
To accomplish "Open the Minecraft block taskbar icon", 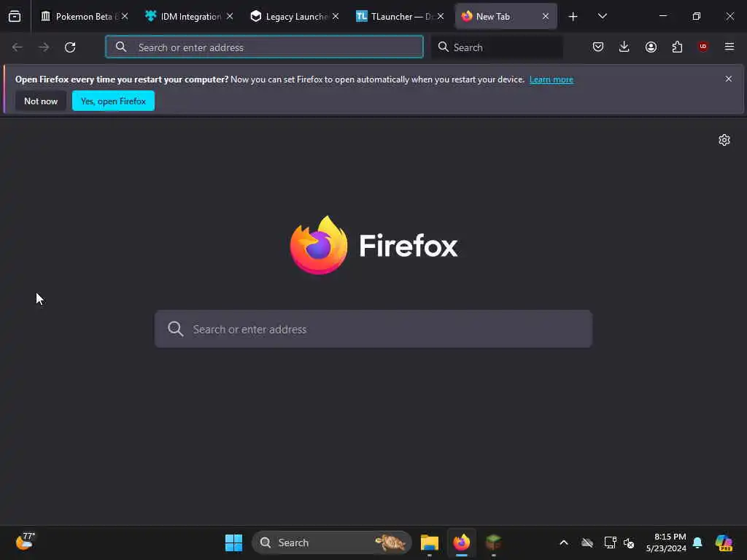I will 494,542.
